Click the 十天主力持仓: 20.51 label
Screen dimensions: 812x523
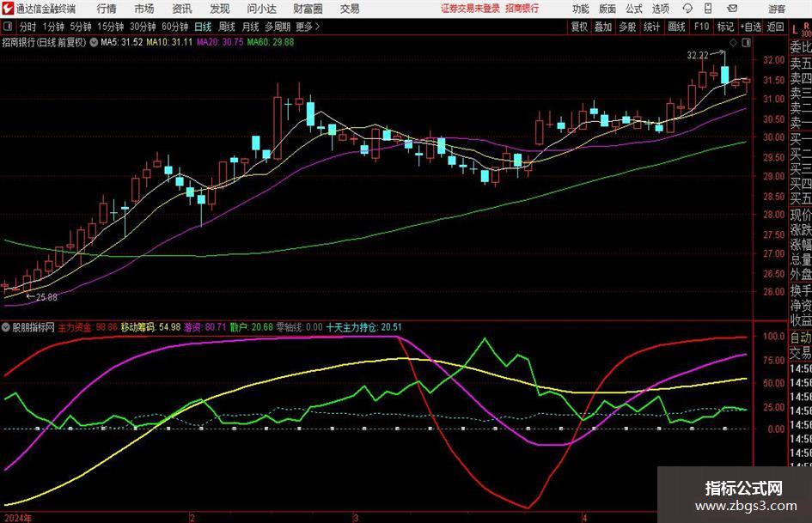[x=363, y=327]
